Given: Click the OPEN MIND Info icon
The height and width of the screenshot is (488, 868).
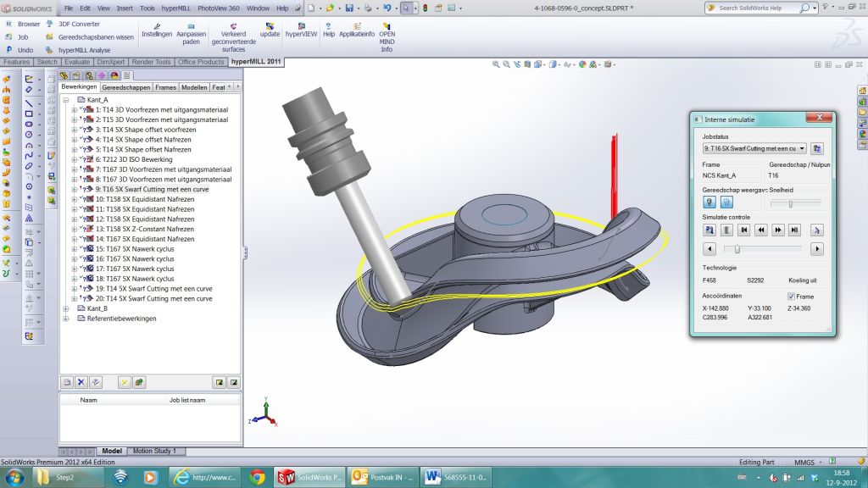Looking at the screenshot, I should [387, 27].
